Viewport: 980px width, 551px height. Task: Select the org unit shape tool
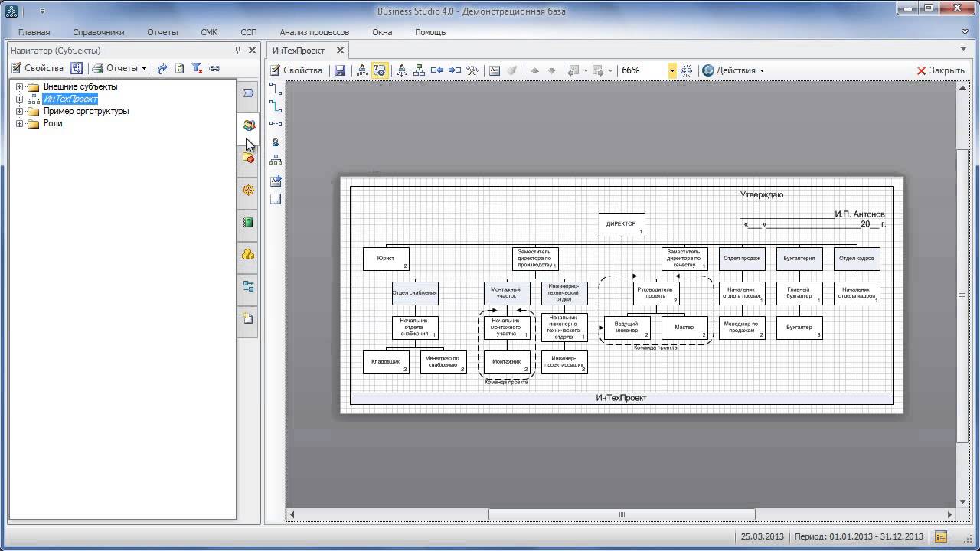(x=276, y=160)
